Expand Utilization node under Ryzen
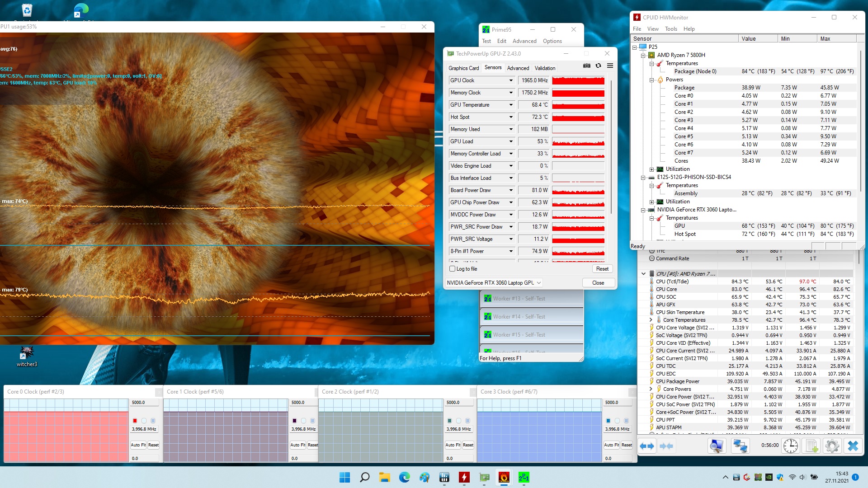 (651, 169)
